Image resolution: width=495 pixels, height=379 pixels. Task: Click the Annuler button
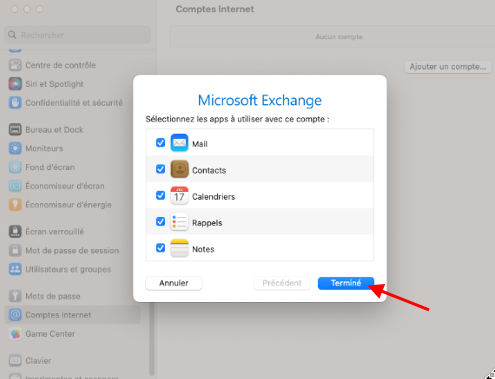pos(174,283)
